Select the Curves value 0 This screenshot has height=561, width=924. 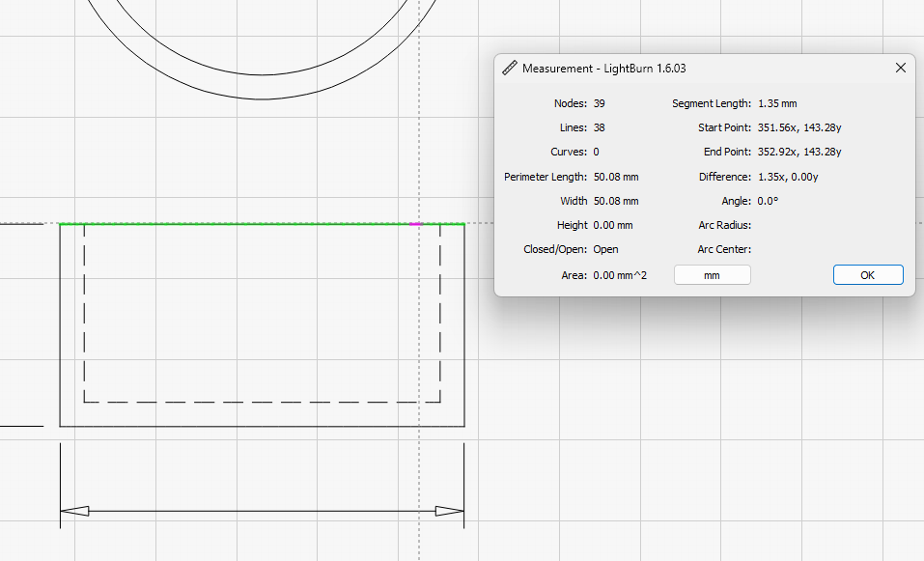[x=597, y=152]
